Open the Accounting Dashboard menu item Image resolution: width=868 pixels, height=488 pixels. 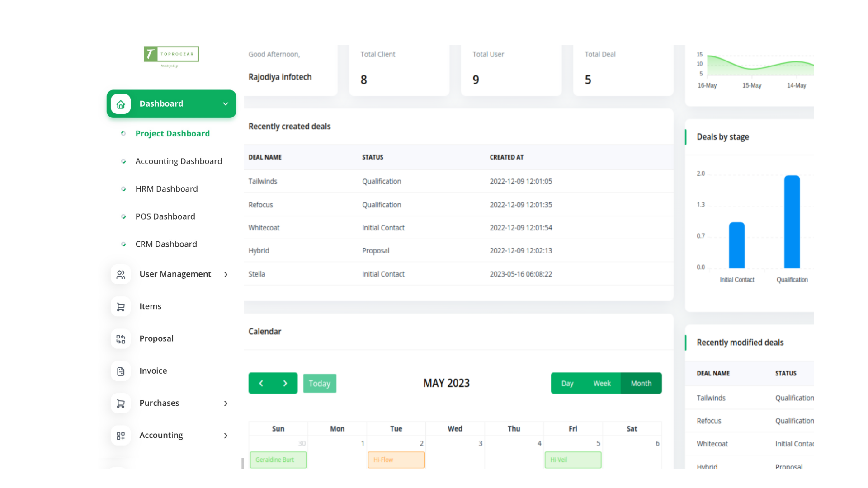[179, 161]
